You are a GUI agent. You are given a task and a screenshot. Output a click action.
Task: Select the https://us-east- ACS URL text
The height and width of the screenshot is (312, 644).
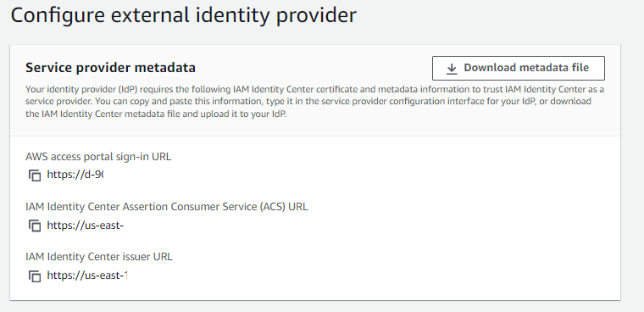pos(86,226)
